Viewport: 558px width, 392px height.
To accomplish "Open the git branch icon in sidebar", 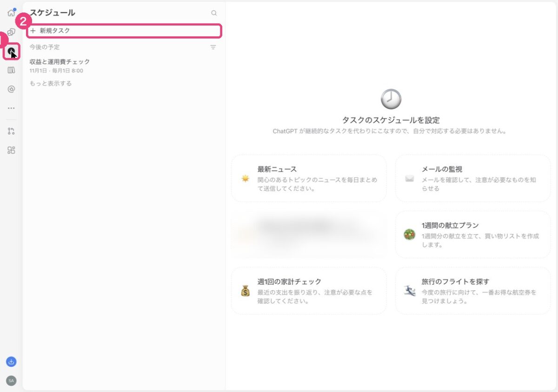I will 11,131.
